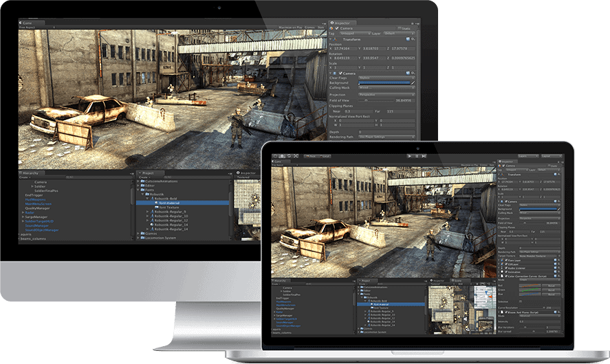
Task: Open Flare Layer help icon on MacBook
Action: (x=555, y=260)
